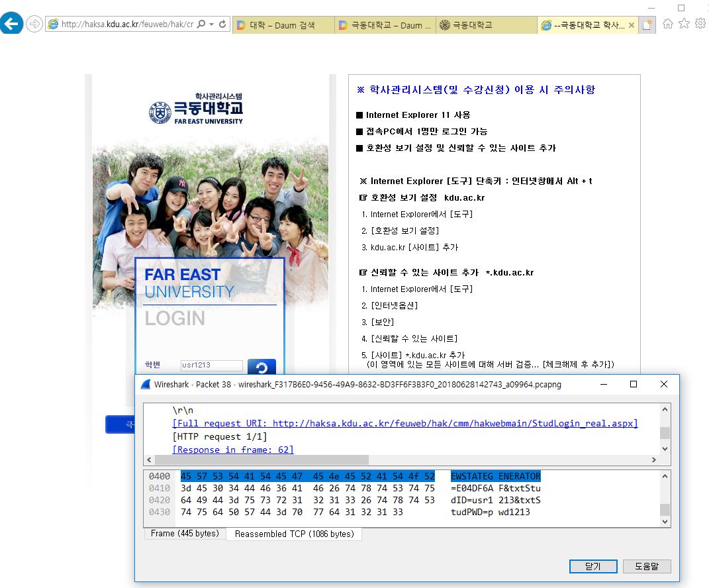Close the Wireshark Packet 38 window

pyautogui.click(x=664, y=384)
